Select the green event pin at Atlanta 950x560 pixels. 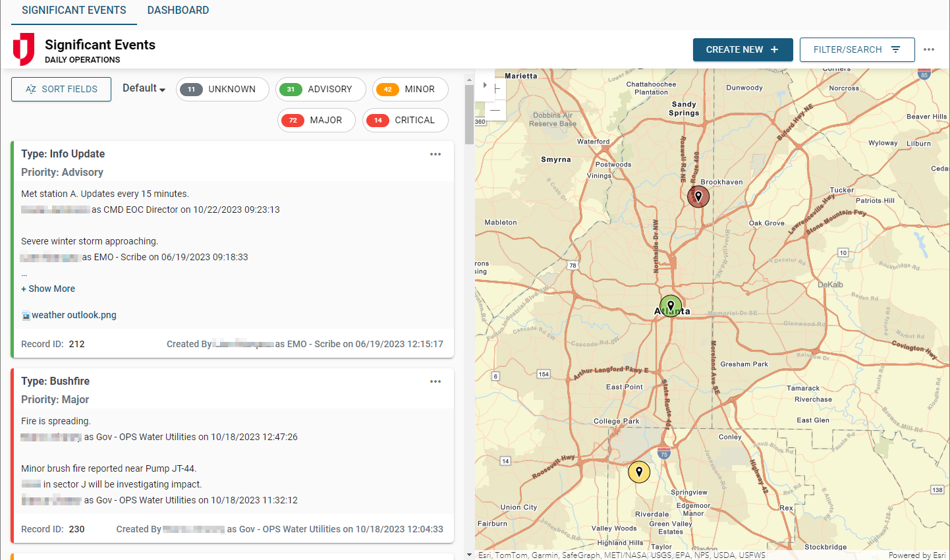670,305
